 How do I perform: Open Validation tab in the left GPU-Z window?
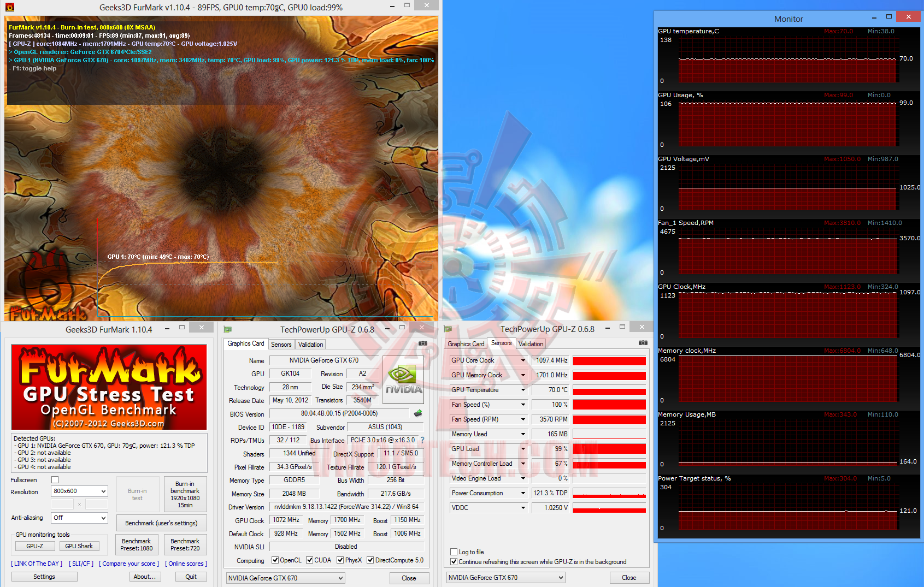click(x=310, y=345)
